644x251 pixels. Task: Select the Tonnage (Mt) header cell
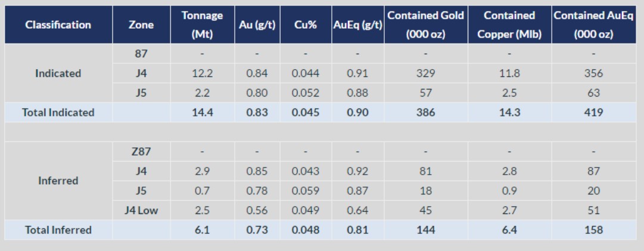[x=202, y=25]
